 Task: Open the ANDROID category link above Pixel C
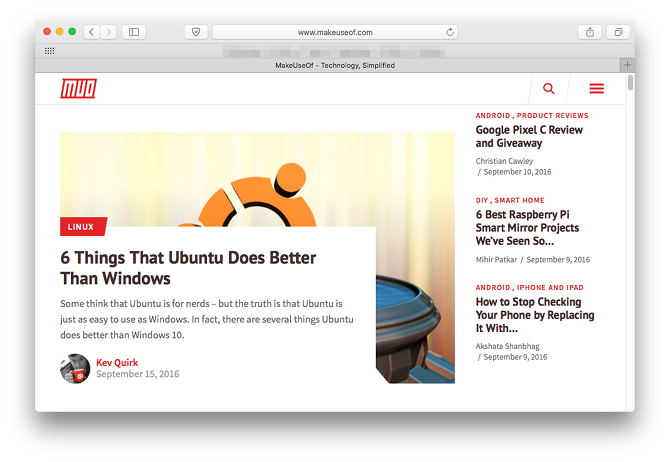[493, 115]
